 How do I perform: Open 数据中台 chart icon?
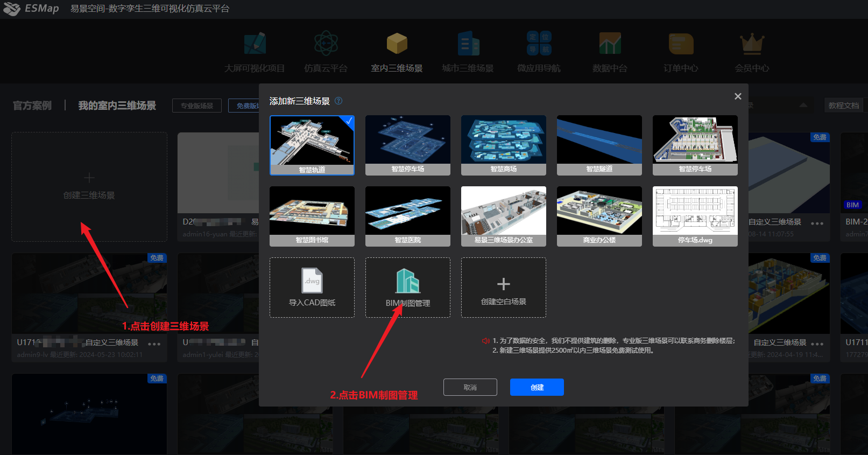[x=610, y=43]
